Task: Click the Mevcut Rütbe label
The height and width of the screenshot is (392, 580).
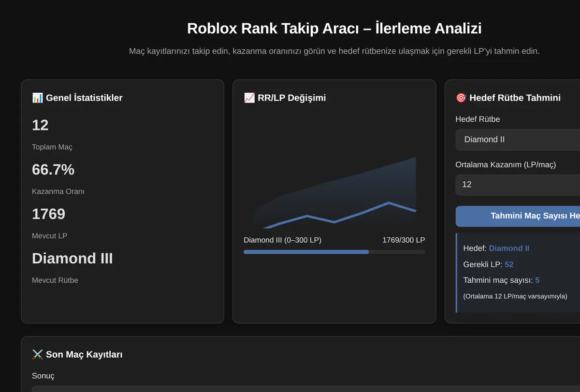Action: click(55, 280)
